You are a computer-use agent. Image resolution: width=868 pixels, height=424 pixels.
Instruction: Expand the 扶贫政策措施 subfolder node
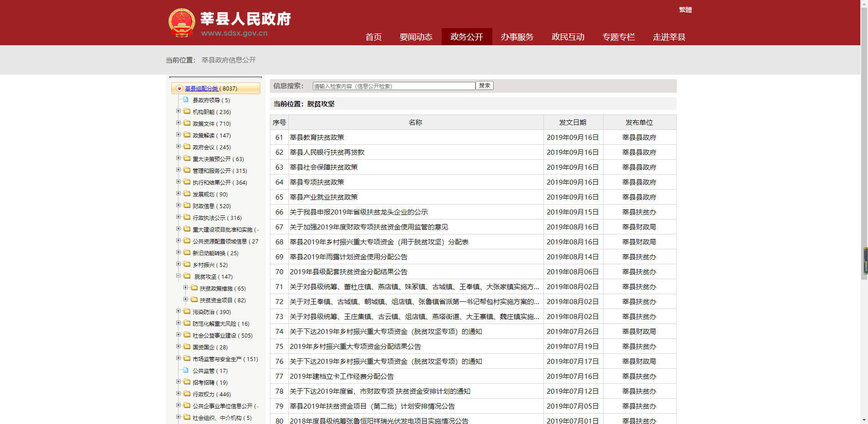tap(185, 288)
